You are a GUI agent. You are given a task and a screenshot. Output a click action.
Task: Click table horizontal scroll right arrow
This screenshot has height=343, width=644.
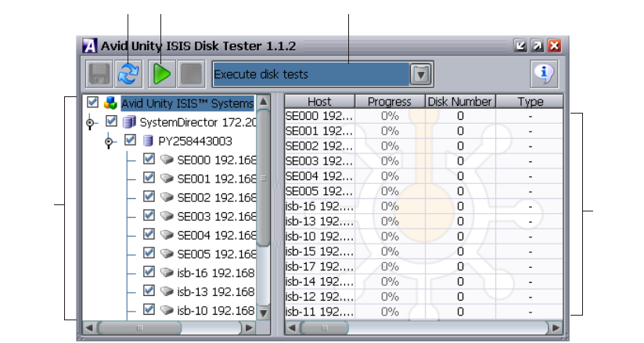click(x=556, y=328)
